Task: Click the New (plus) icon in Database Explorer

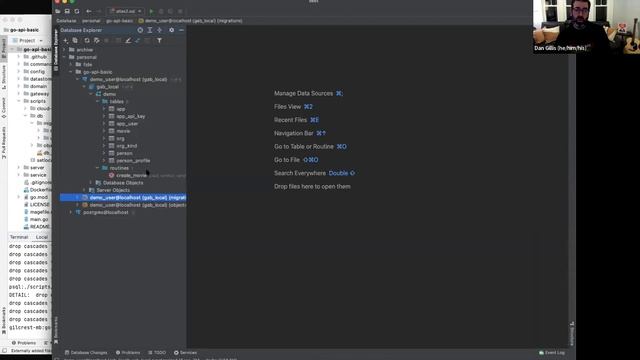Action: tap(65, 40)
